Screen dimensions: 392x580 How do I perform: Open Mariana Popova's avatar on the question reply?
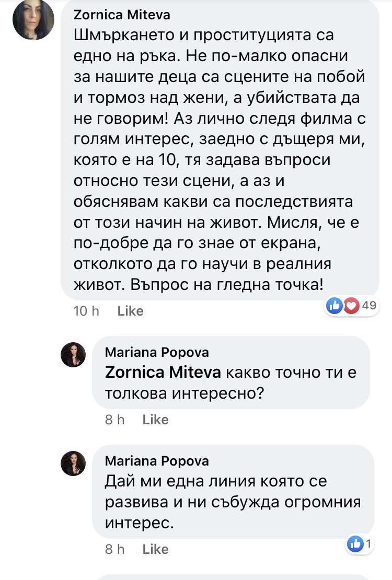click(73, 355)
